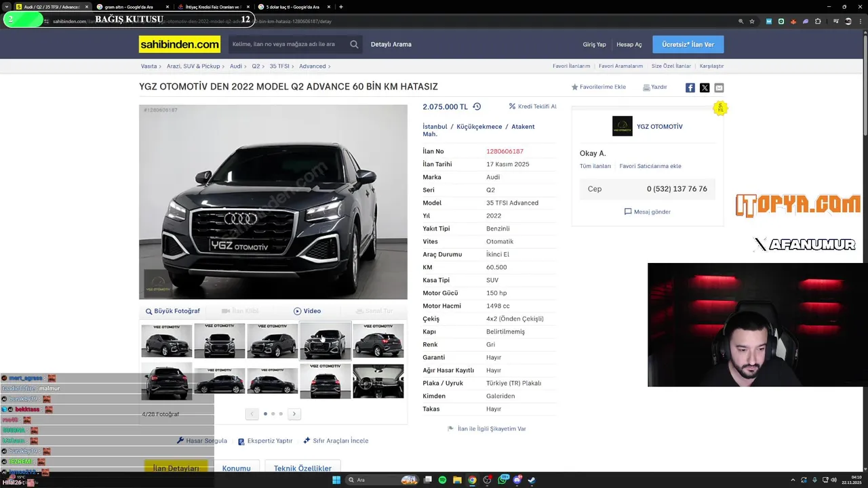Switch to the İhtiyaç Kredisi Faiz Oranları tab
The height and width of the screenshot is (488, 868).
[x=213, y=7]
